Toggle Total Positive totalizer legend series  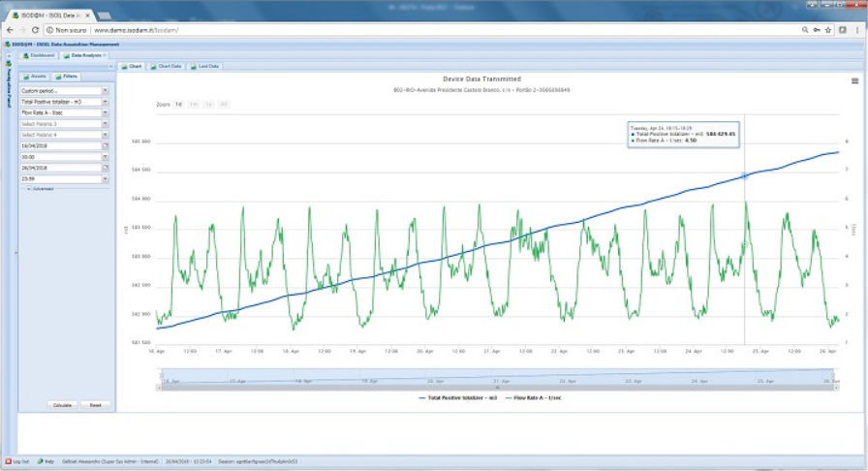pyautogui.click(x=458, y=398)
